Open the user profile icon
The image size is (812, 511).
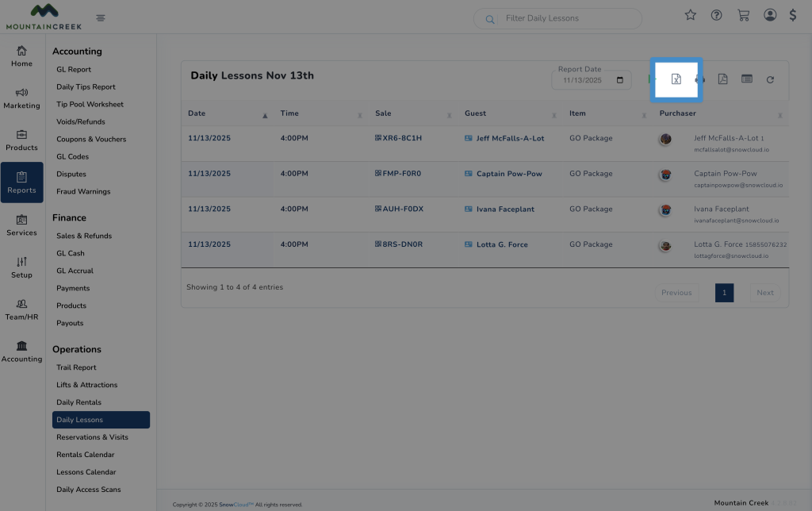coord(769,15)
